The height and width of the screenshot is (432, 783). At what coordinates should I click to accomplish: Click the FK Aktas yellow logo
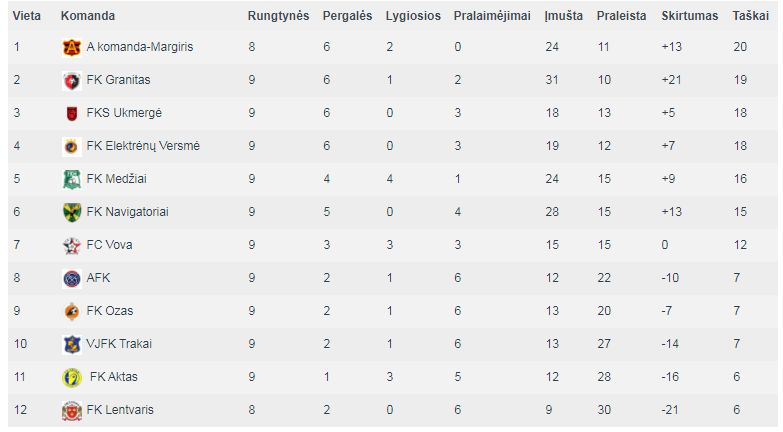(x=72, y=377)
